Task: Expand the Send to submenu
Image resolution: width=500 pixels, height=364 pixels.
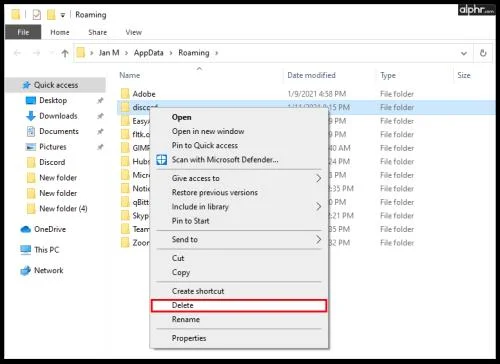Action: 239,239
